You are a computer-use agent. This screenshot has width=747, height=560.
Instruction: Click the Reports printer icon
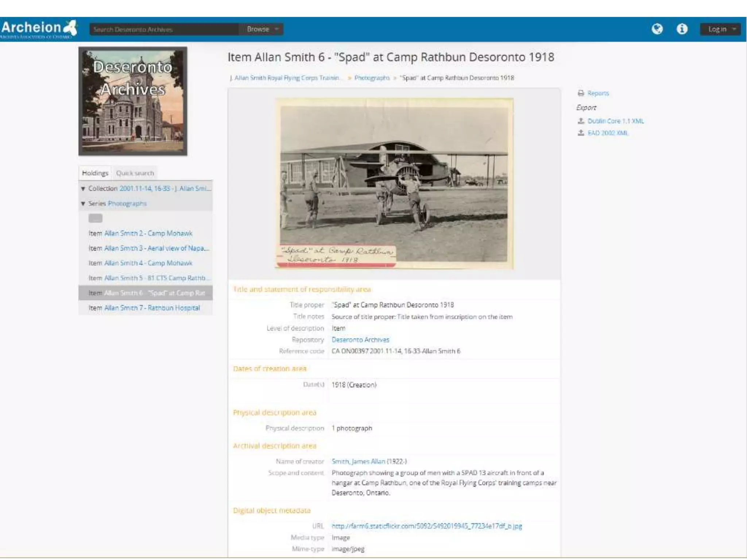click(x=581, y=93)
